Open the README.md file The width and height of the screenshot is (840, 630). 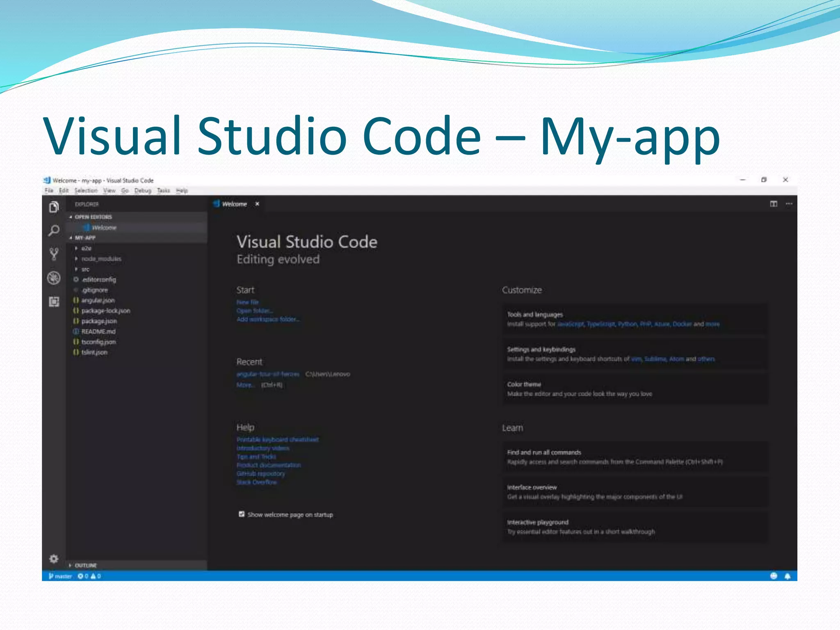point(137,331)
